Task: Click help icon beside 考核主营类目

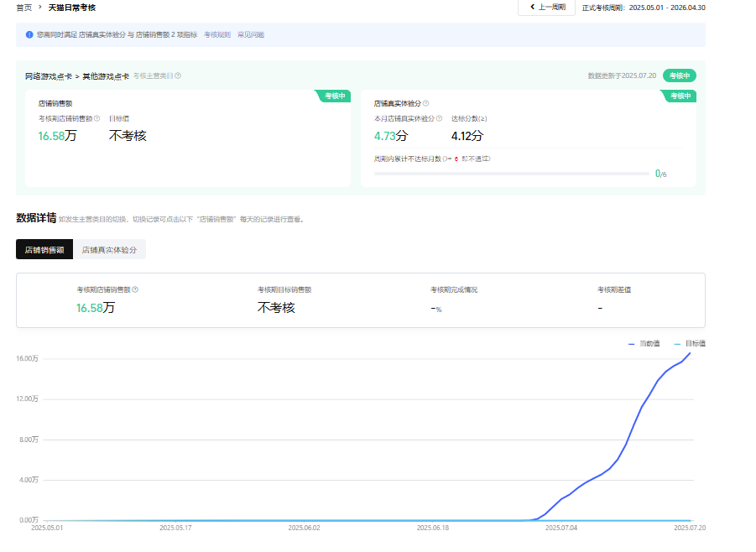Action: tap(178, 76)
